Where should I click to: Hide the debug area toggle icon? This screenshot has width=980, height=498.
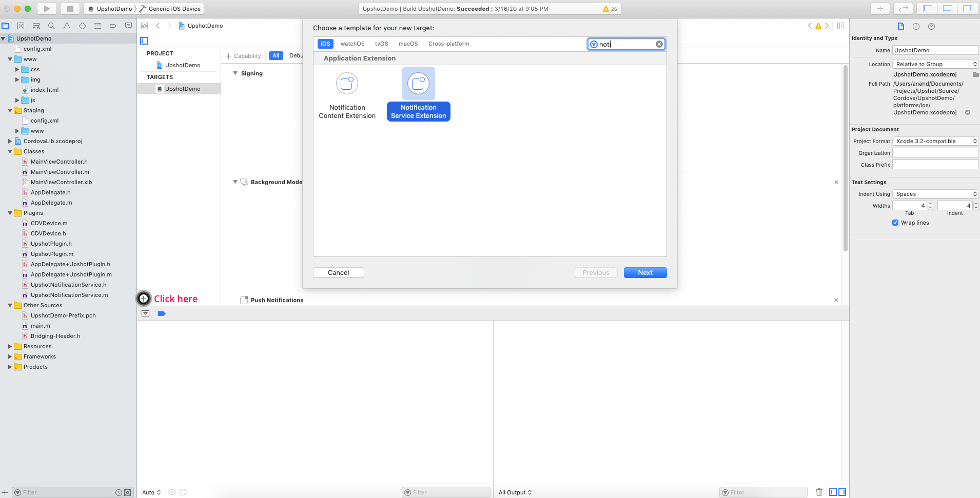146,313
